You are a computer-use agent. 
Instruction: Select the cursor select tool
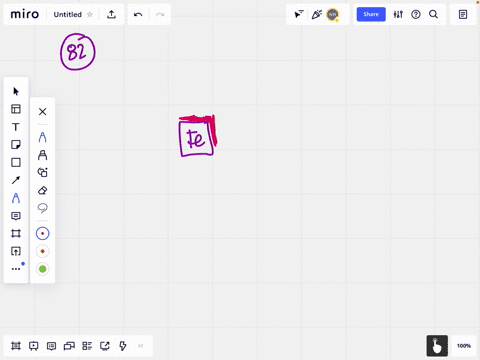(x=16, y=91)
